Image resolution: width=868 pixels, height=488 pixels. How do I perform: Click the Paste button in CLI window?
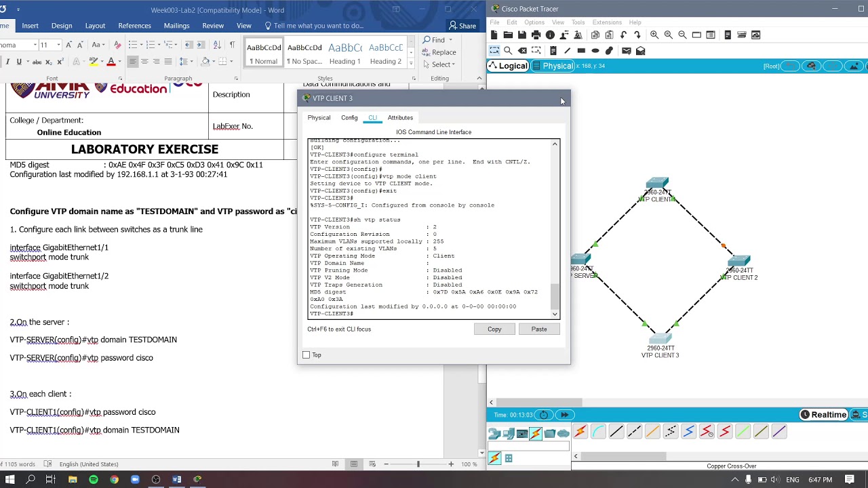[539, 329]
